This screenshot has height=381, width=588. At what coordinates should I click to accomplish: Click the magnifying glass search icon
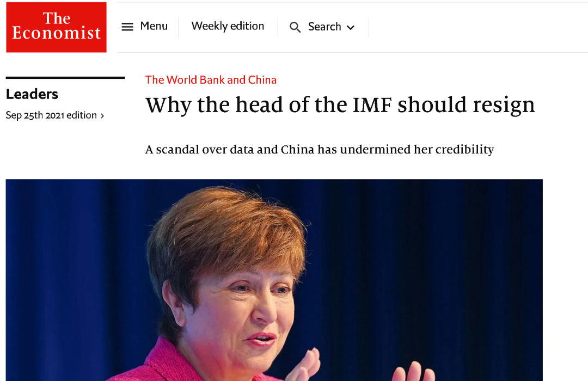(x=295, y=27)
